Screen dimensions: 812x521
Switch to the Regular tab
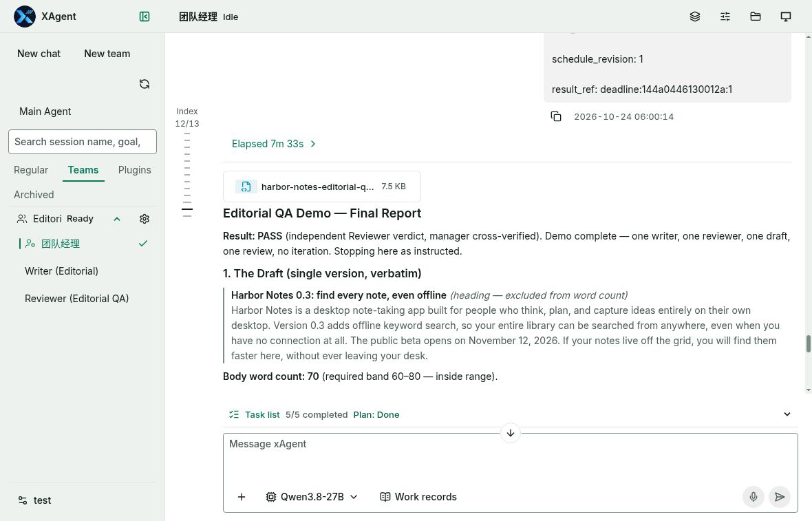tap(31, 170)
